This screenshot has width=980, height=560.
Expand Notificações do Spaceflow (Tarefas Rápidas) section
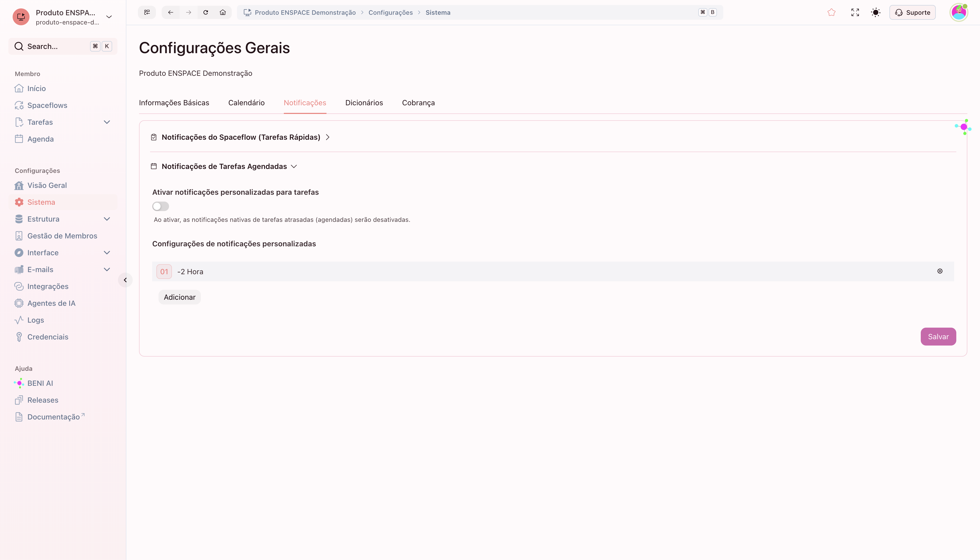click(240, 137)
